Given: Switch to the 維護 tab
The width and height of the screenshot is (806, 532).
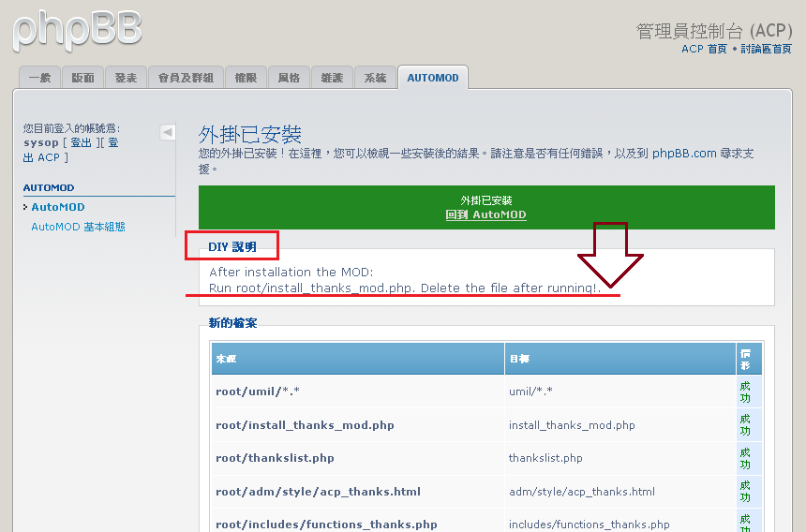Looking at the screenshot, I should tap(332, 78).
